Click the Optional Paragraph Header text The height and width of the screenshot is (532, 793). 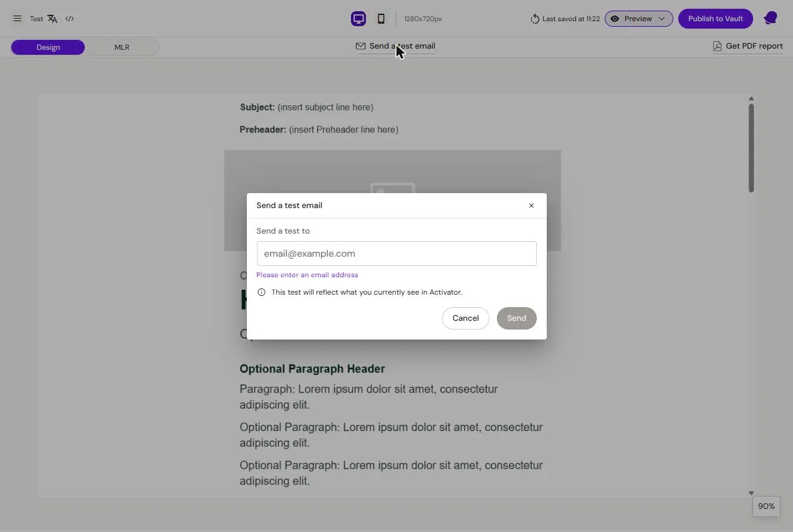pyautogui.click(x=312, y=369)
